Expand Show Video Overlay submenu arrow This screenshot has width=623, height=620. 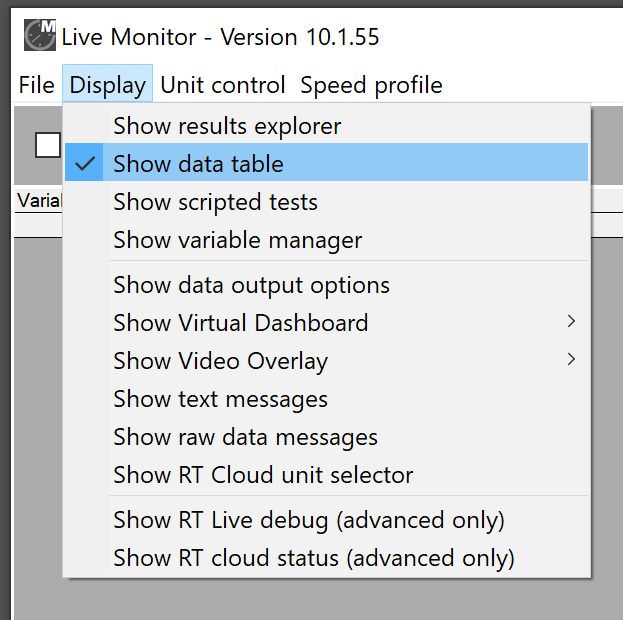click(x=571, y=360)
